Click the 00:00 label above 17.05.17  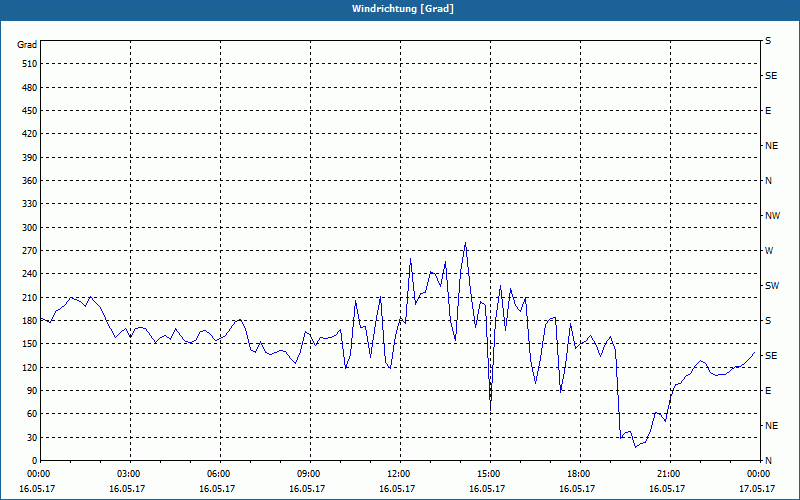[x=759, y=474]
